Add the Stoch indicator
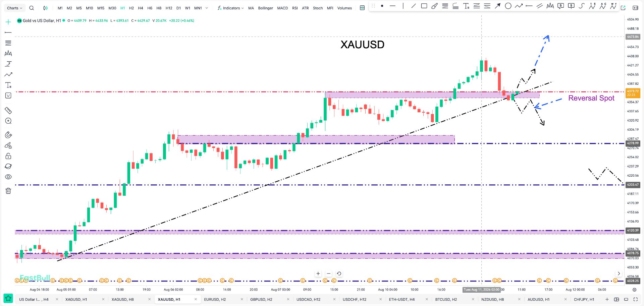The image size is (644, 306). click(x=318, y=8)
